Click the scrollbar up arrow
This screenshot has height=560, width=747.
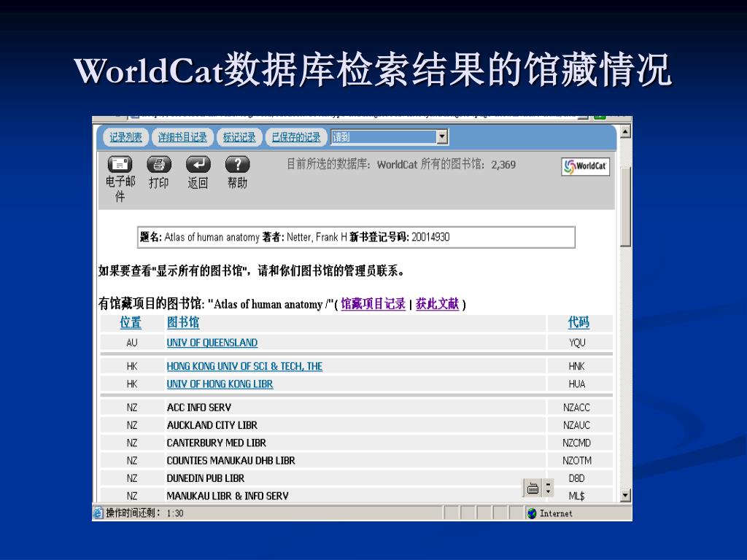tap(625, 131)
